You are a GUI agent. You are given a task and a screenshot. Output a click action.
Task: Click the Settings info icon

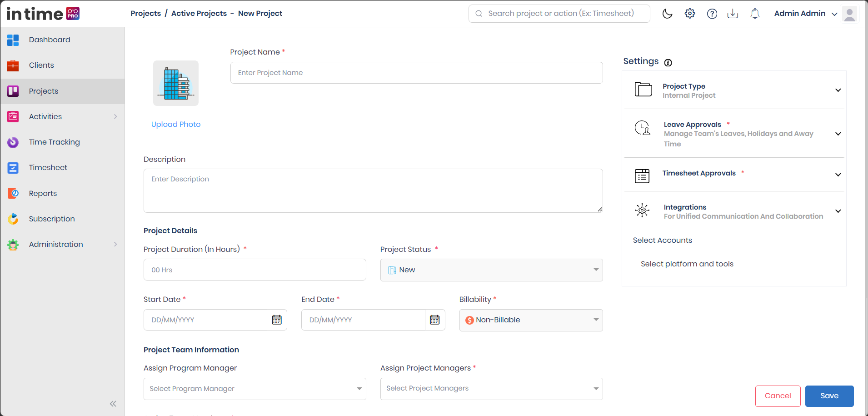coord(668,63)
